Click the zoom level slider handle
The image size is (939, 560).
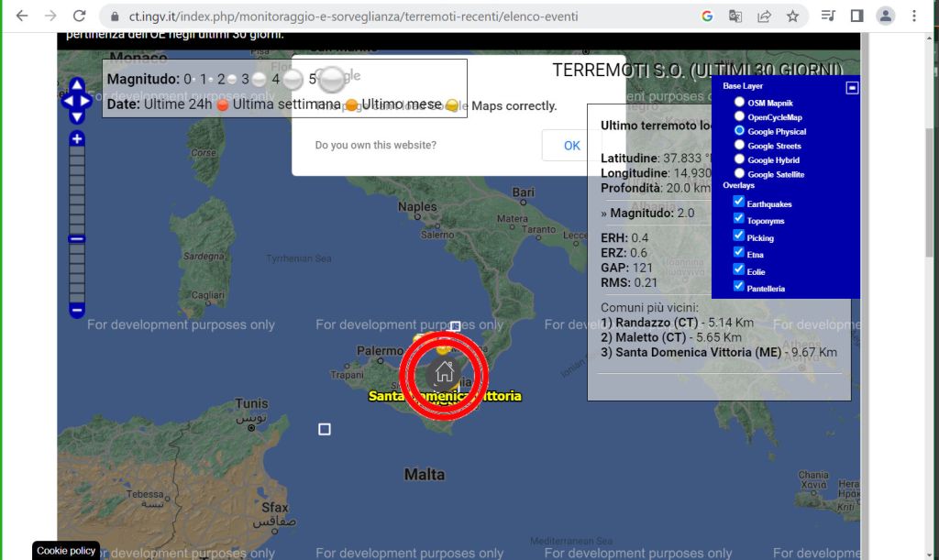click(x=77, y=238)
